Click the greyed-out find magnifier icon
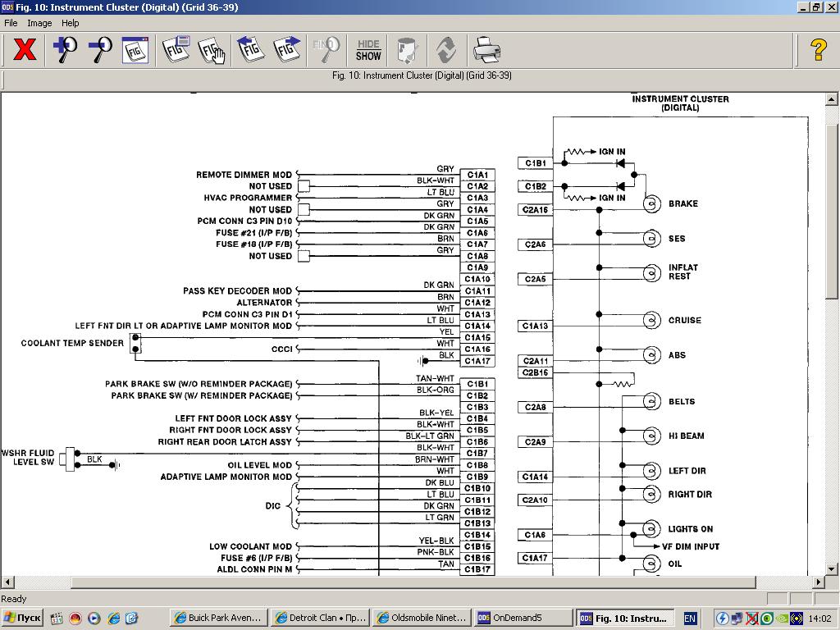The width and height of the screenshot is (840, 630). coord(326,50)
